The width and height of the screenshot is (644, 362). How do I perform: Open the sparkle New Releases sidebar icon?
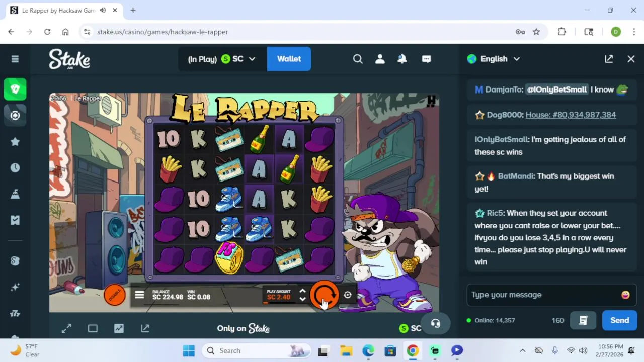click(x=15, y=287)
